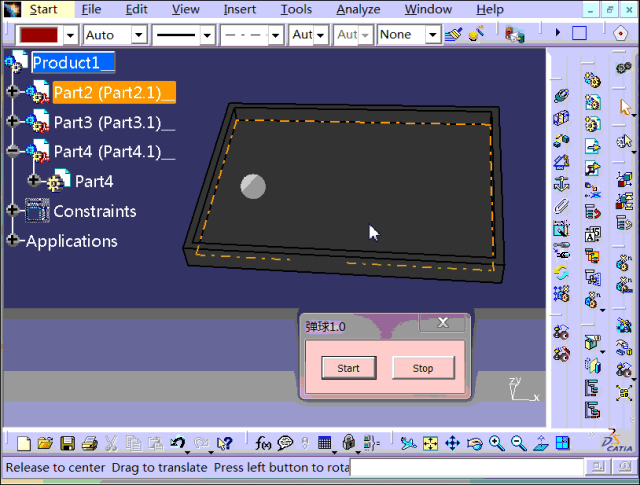Open the Edit menu
640x485 pixels.
[x=136, y=9]
